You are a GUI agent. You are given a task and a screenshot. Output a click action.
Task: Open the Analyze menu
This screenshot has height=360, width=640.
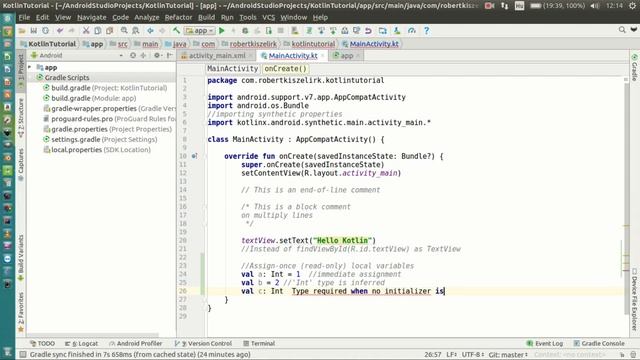pyautogui.click(x=147, y=18)
